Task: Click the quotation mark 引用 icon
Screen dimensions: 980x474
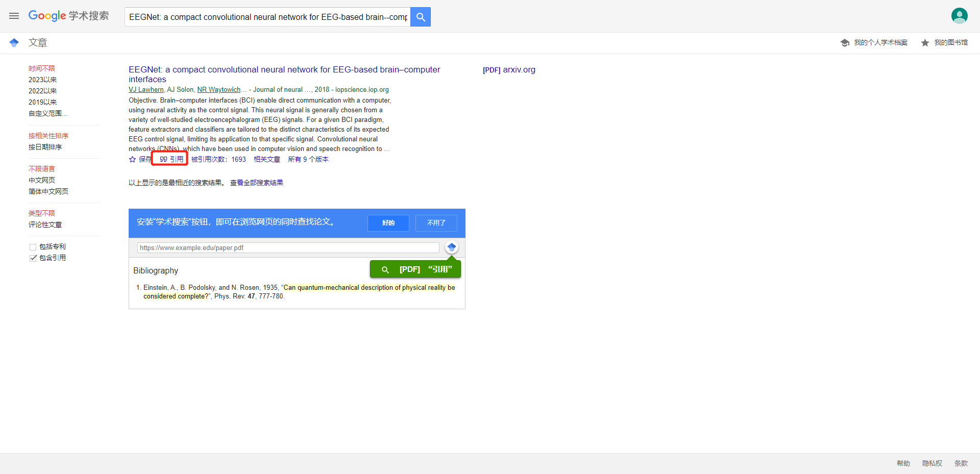Action: (x=163, y=159)
